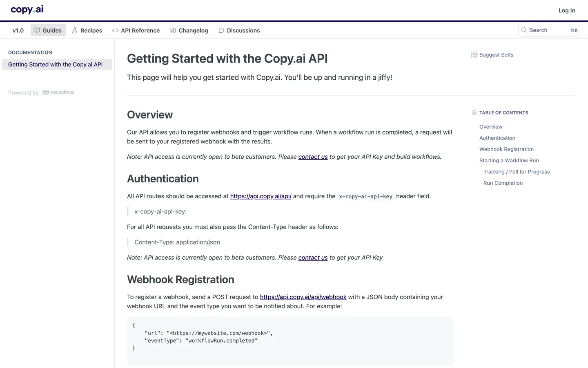The image size is (588, 368).
Task: Click the search magnifier icon
Action: pyautogui.click(x=524, y=30)
